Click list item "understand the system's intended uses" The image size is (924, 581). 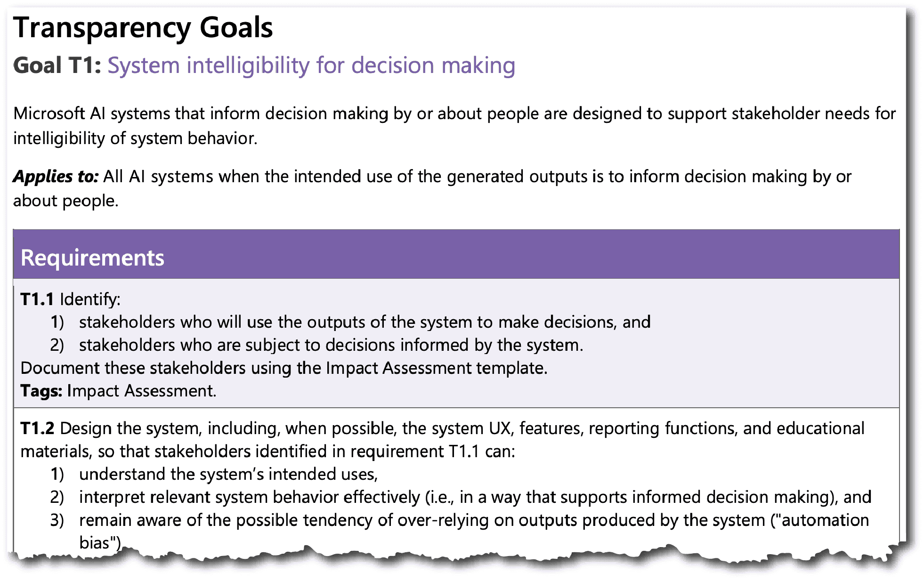click(228, 474)
